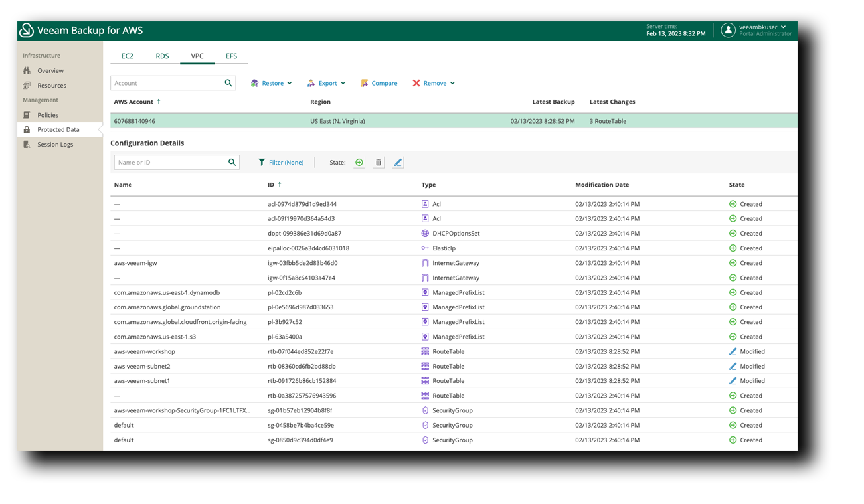The height and width of the screenshot is (504, 864).
Task: Go to Policies in the sidebar
Action: pos(48,115)
